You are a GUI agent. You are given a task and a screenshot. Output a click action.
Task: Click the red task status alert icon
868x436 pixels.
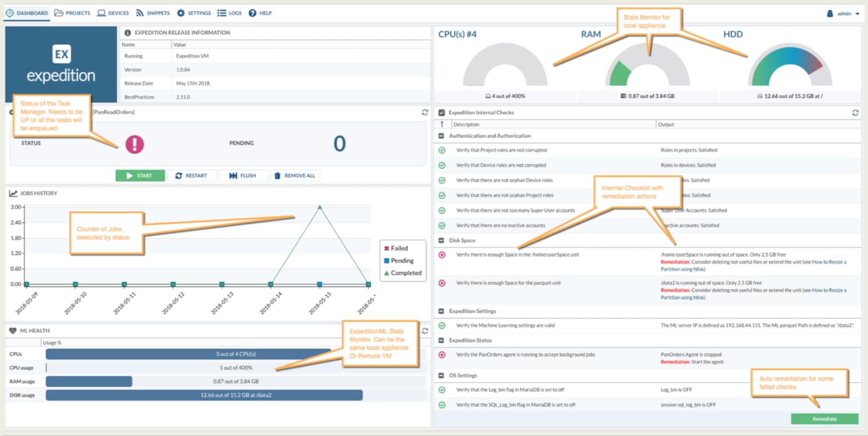click(x=135, y=144)
